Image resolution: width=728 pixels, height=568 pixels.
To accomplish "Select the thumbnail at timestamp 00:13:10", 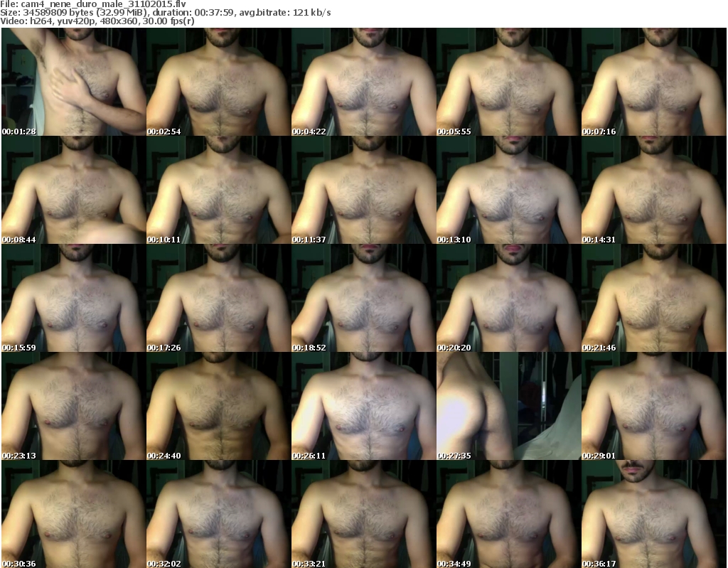I will coord(508,190).
